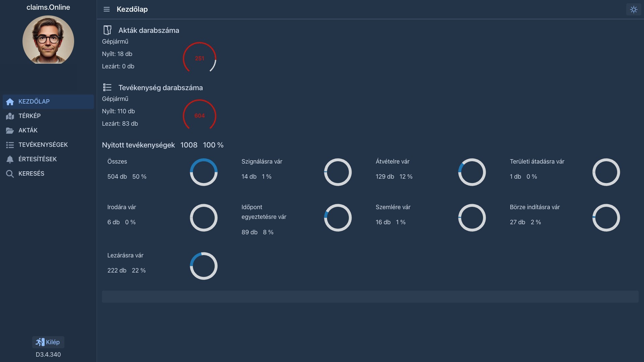
Task: Collapse the sidebar using the hamburger icon
Action: point(107,9)
